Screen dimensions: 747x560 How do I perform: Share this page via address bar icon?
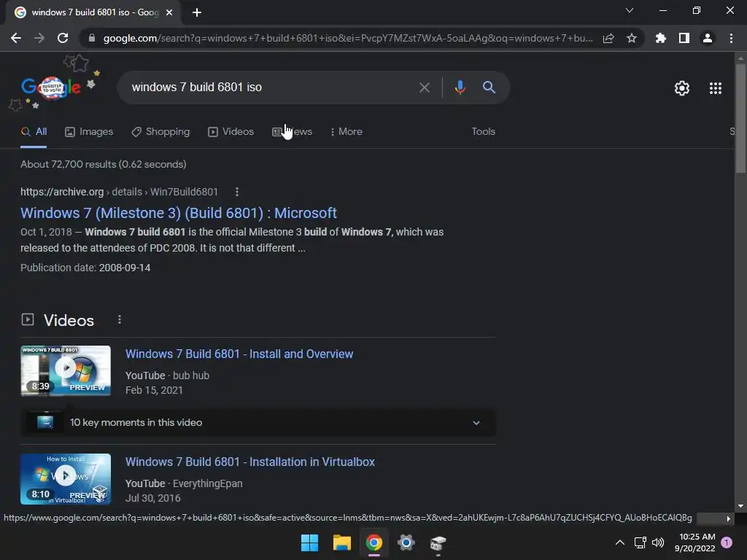click(x=608, y=38)
